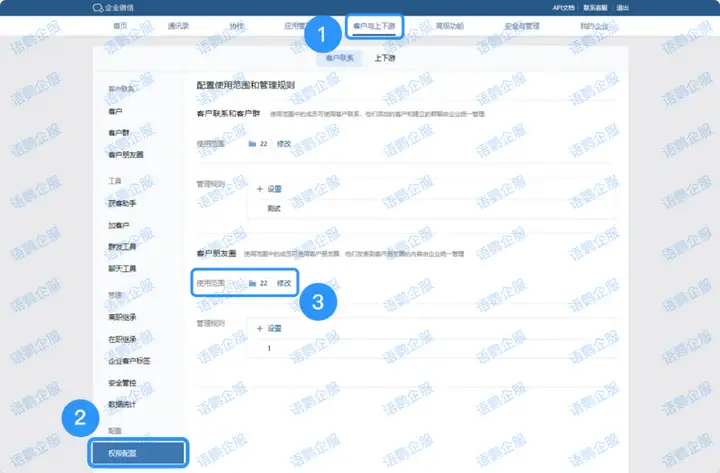This screenshot has width=720, height=473.
Task: Click 修改 link for 客户朋友圈 range
Action: 284,283
